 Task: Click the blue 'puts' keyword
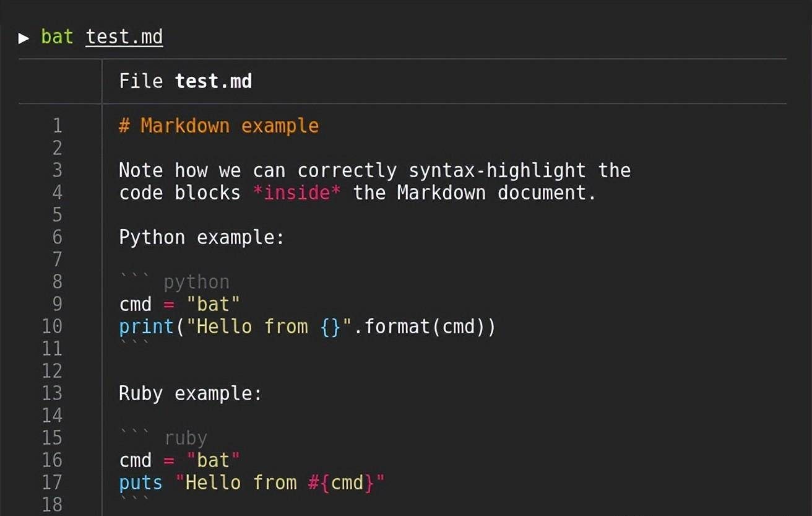[x=140, y=483]
